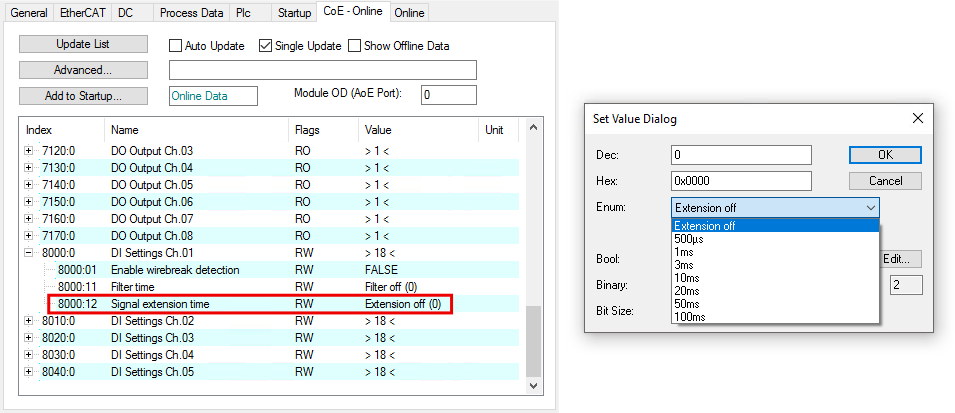The width and height of the screenshot is (955, 413).
Task: Switch to the Plc tab
Action: pyautogui.click(x=243, y=12)
